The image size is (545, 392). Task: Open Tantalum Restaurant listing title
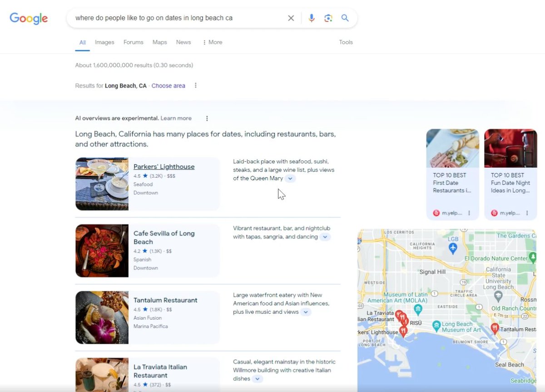pyautogui.click(x=165, y=300)
